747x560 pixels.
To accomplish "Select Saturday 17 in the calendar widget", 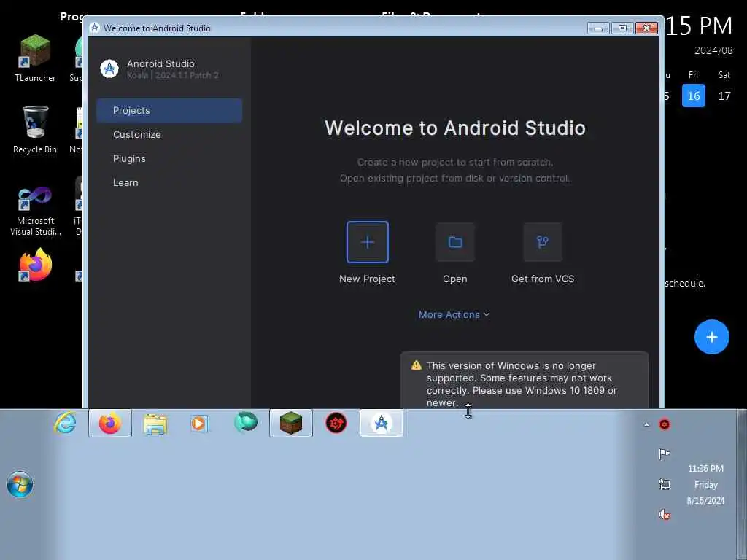I will (x=724, y=96).
